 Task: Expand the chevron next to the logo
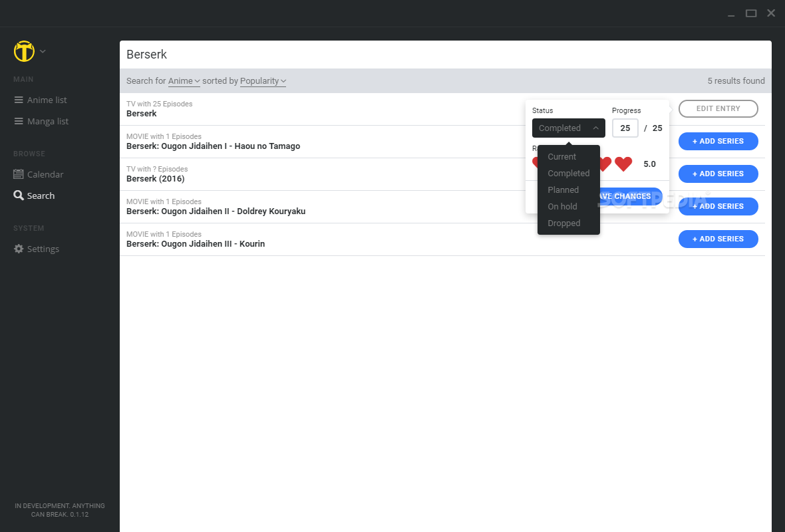(x=43, y=51)
